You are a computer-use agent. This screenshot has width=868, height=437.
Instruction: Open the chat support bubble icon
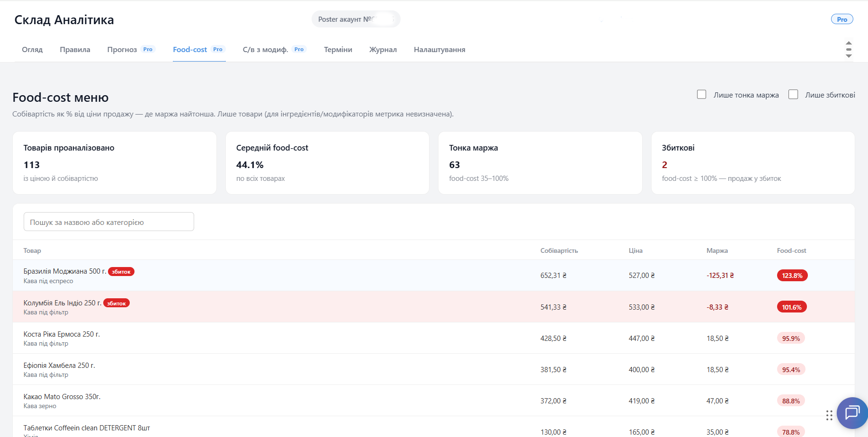tap(852, 413)
